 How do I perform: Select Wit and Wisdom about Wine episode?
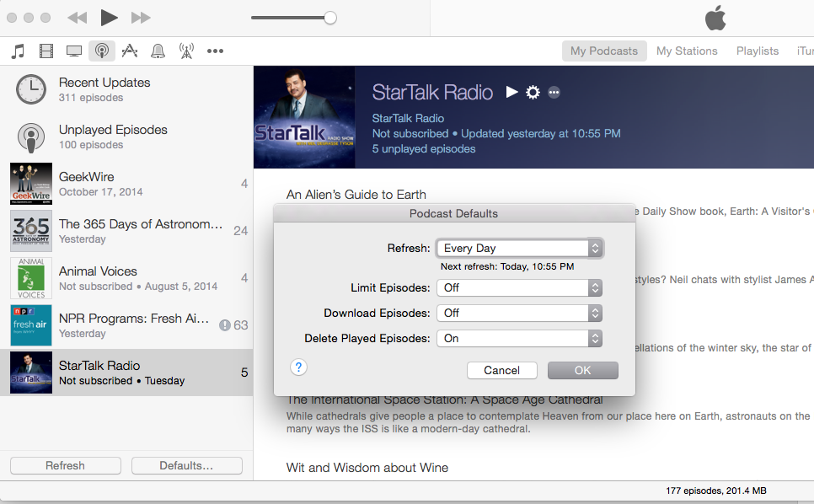coord(367,468)
